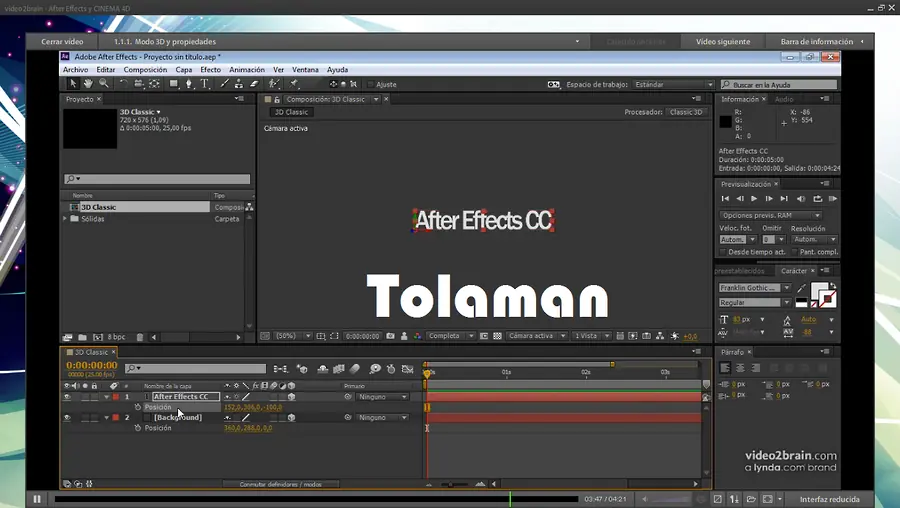This screenshot has height=508, width=900.
Task: Open the graph editor icon
Action: tap(408, 369)
